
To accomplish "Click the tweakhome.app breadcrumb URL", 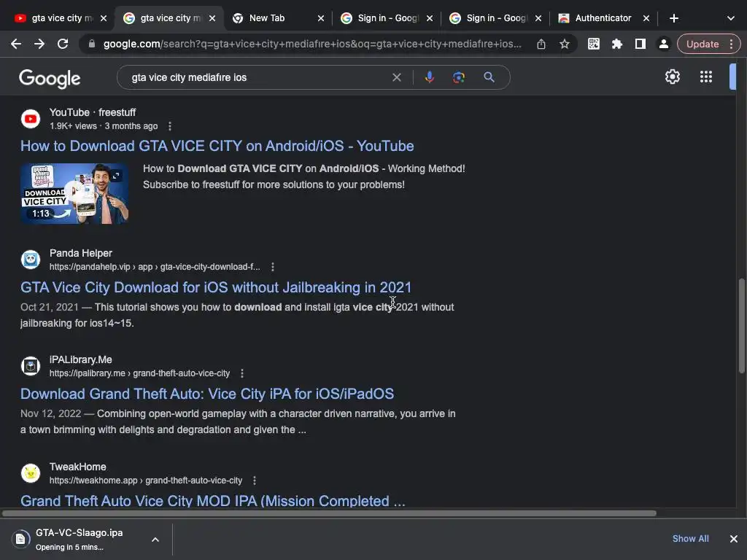I will coord(146,481).
